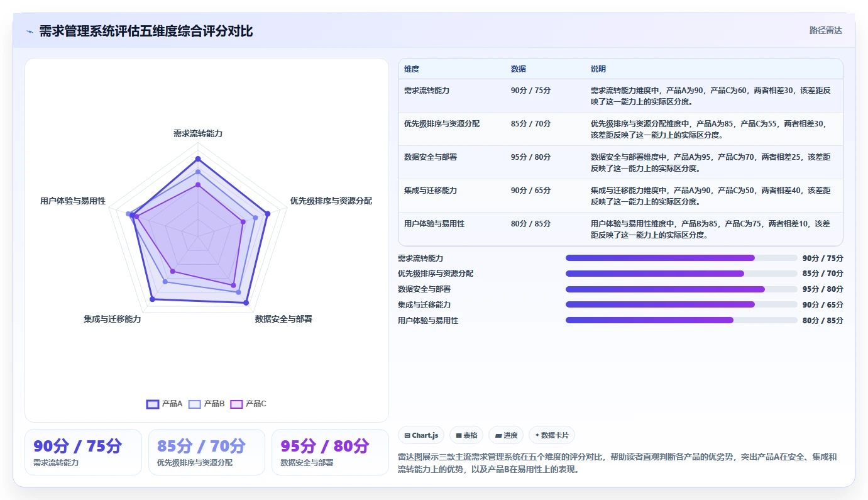Click the 用户体验与易用性 radar axis label
Screen dimensions: 868x500
pyautogui.click(x=73, y=201)
